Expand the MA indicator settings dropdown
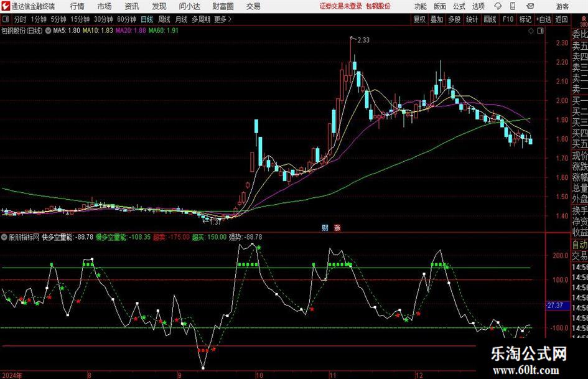The width and height of the screenshot is (588, 379). pos(48,30)
